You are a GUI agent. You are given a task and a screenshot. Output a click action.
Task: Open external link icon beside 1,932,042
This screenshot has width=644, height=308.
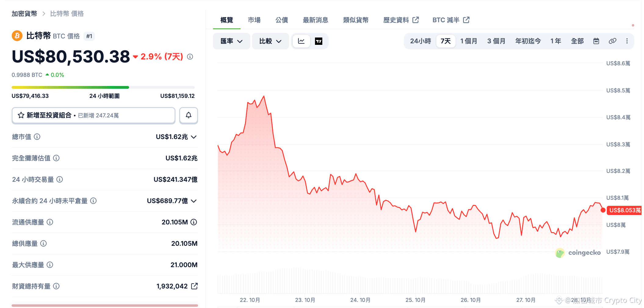click(194, 286)
